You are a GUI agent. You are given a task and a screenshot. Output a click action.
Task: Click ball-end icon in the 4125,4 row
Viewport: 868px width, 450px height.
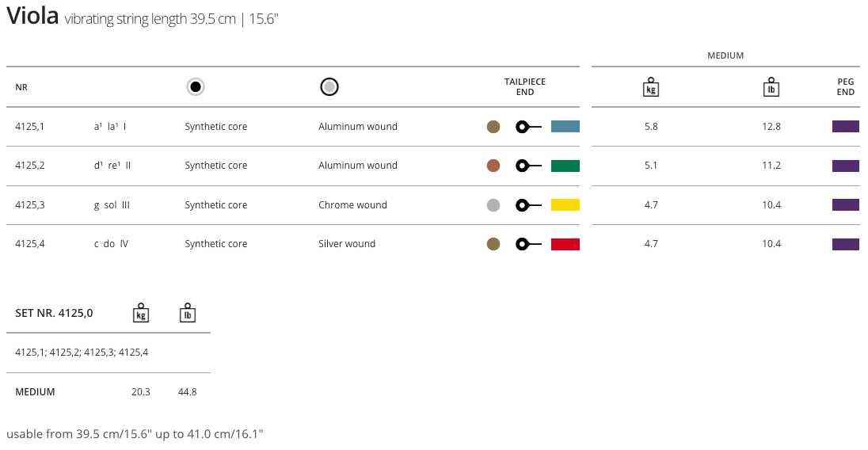coord(527,244)
